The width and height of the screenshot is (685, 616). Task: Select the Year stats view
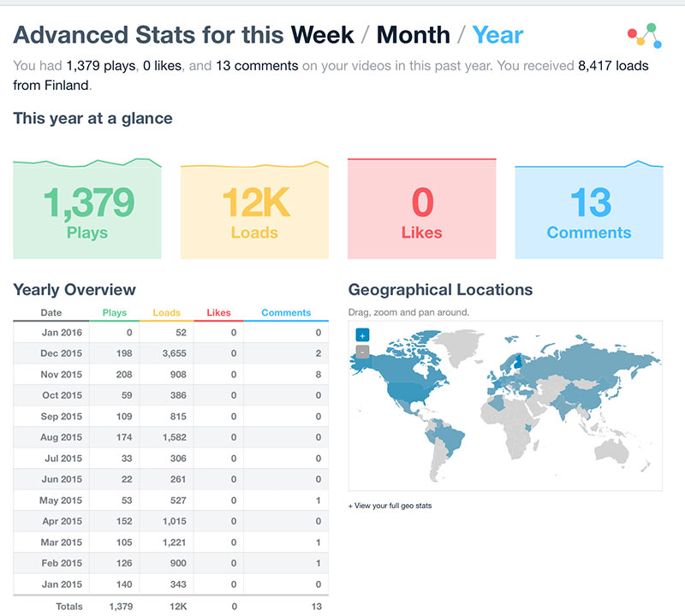coord(497,35)
